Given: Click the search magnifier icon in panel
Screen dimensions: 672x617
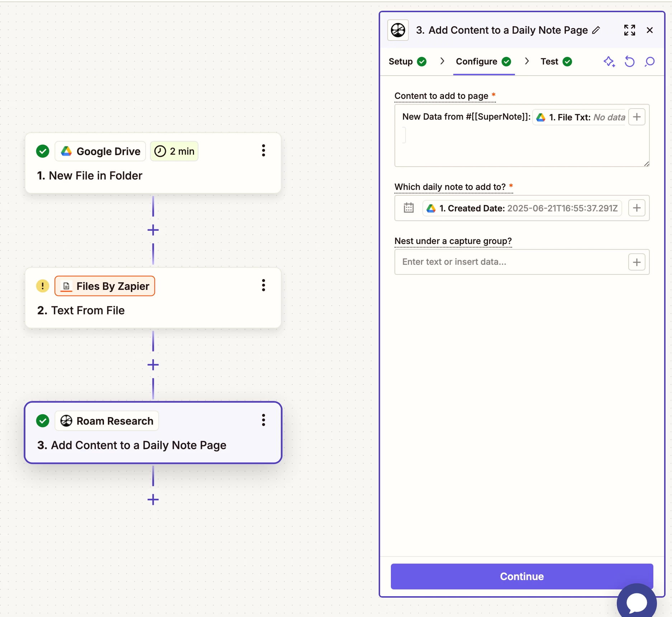Looking at the screenshot, I should coord(650,62).
